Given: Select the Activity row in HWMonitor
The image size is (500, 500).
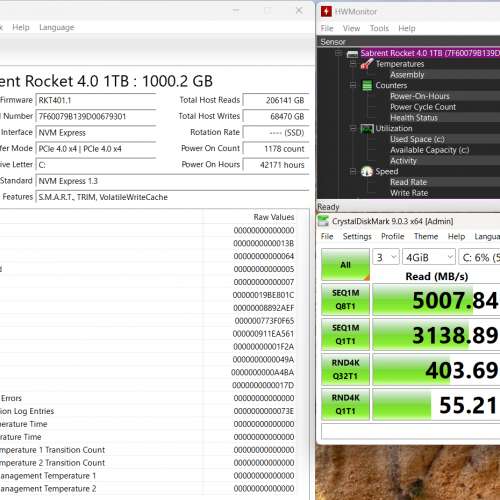Looking at the screenshot, I should (444, 161).
